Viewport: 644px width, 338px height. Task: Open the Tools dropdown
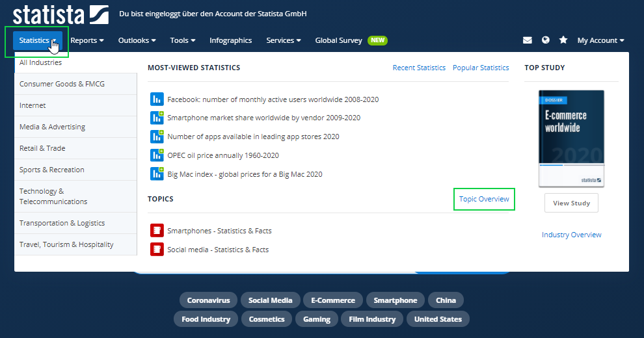tap(183, 40)
